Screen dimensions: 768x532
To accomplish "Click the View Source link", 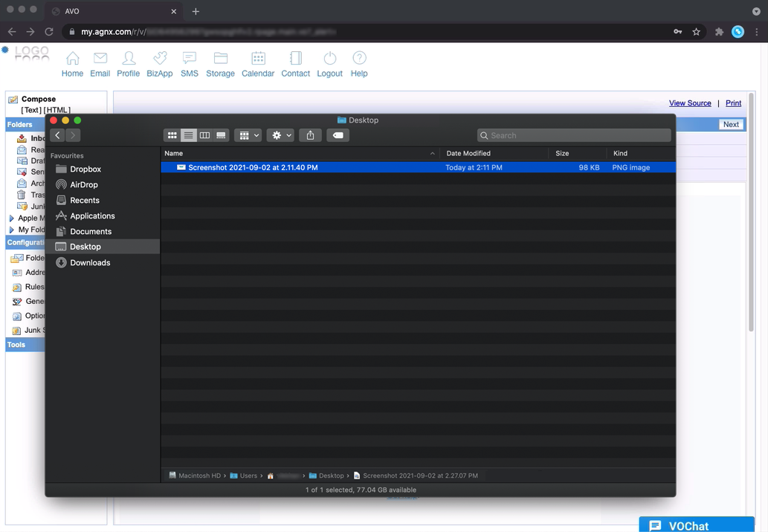I will [x=689, y=103].
